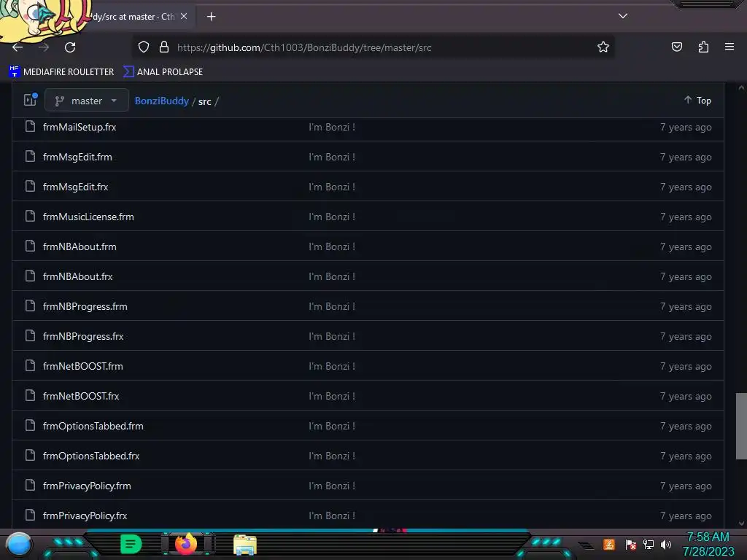Open frmPrivacyPolicy.frm file
Screen dimensions: 747x560
point(88,486)
